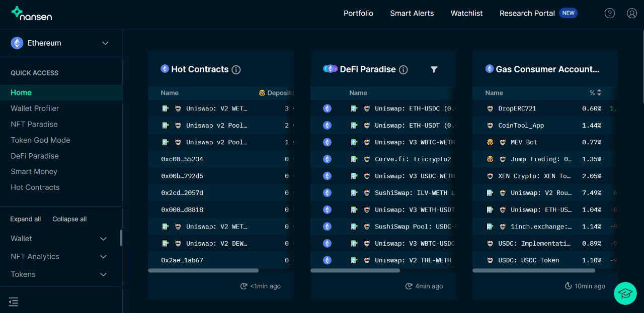Viewport: 644px width, 313px height.
Task: Open the Portfolio menu item
Action: click(358, 14)
